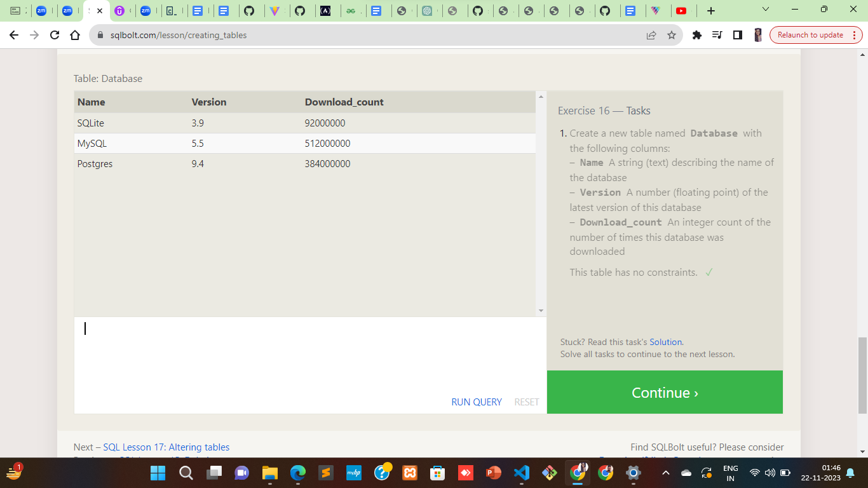
Task: Bookmark this page using the star icon
Action: (x=672, y=35)
